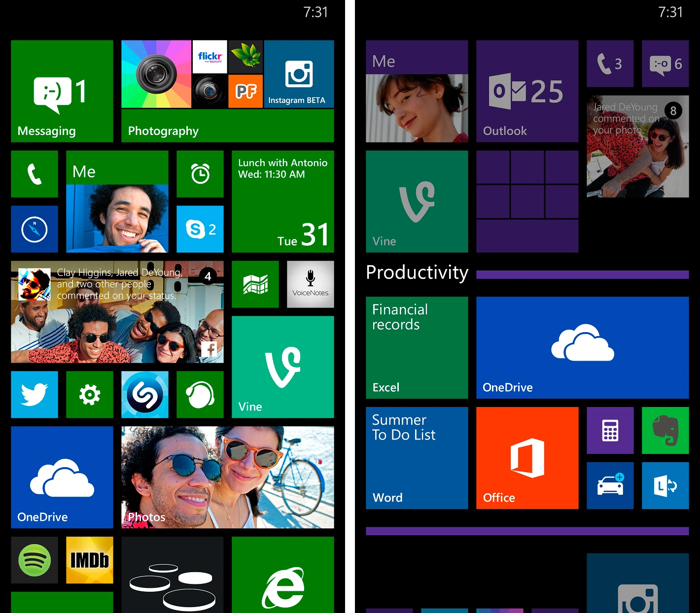Screen dimensions: 700x613
Task: Launch Skype showing two notifications
Action: pyautogui.click(x=200, y=229)
